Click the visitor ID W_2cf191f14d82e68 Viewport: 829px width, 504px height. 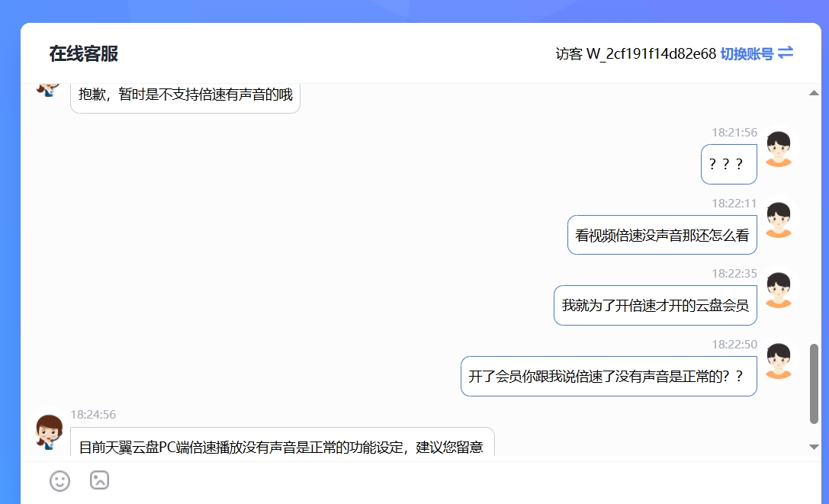click(651, 54)
